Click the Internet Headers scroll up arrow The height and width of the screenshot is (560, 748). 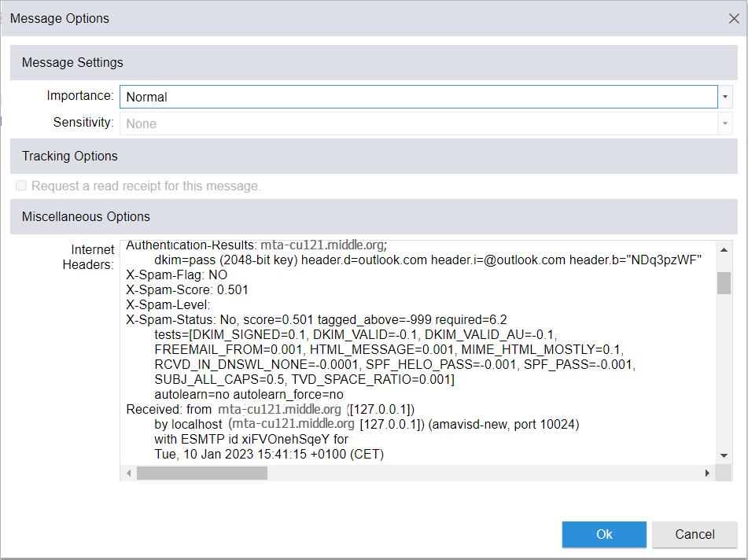click(724, 249)
